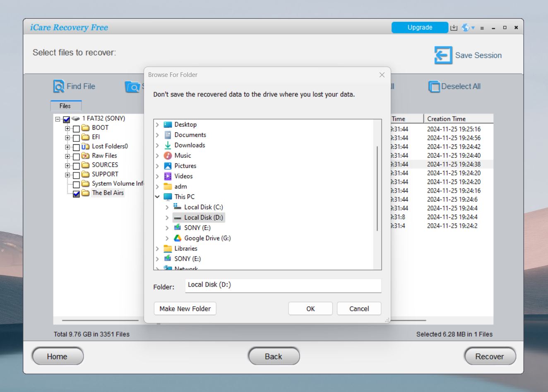Expand the BOOT folder in Files tree
This screenshot has height=392, width=548.
pyautogui.click(x=67, y=128)
